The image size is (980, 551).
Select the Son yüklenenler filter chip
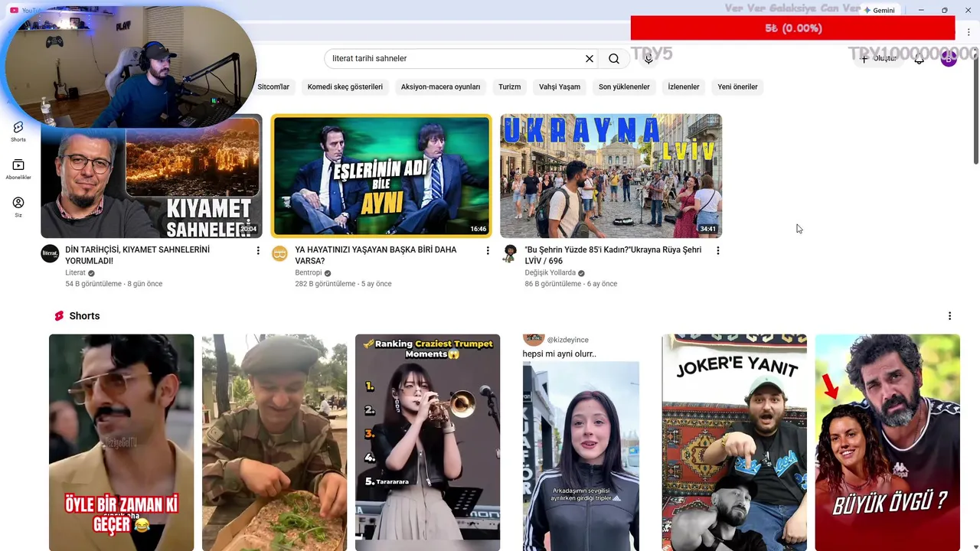click(624, 86)
